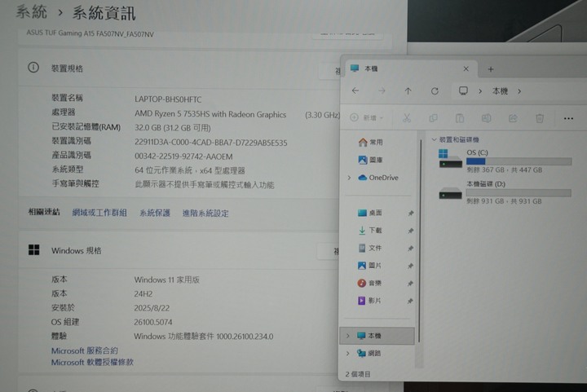Click device name LAPTOP-BHS0HFTC
The image size is (587, 392).
[x=168, y=99]
